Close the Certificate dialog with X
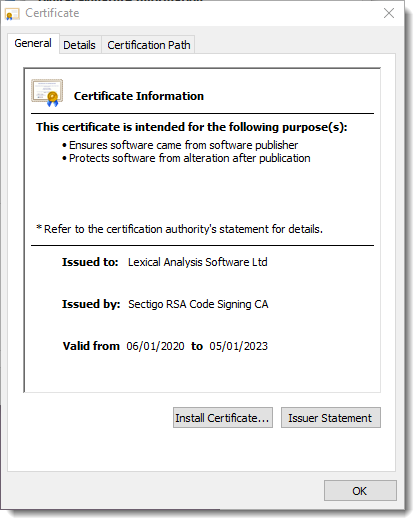The image size is (420, 525). (x=389, y=13)
